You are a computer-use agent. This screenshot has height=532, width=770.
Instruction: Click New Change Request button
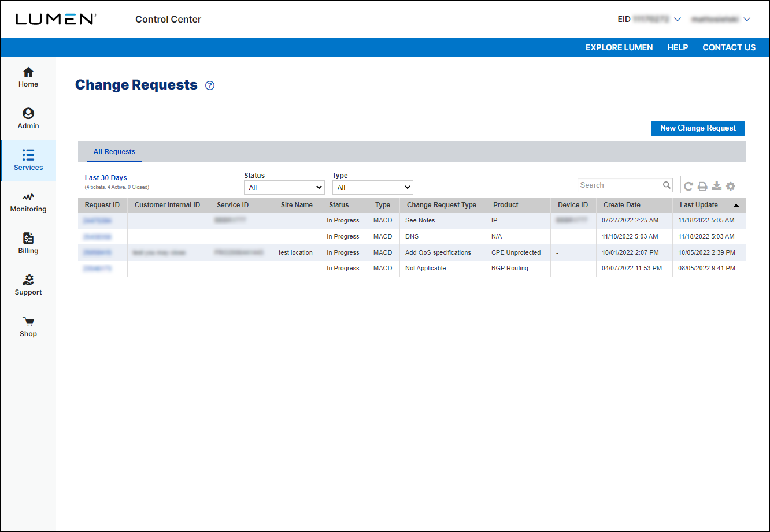[x=698, y=128]
